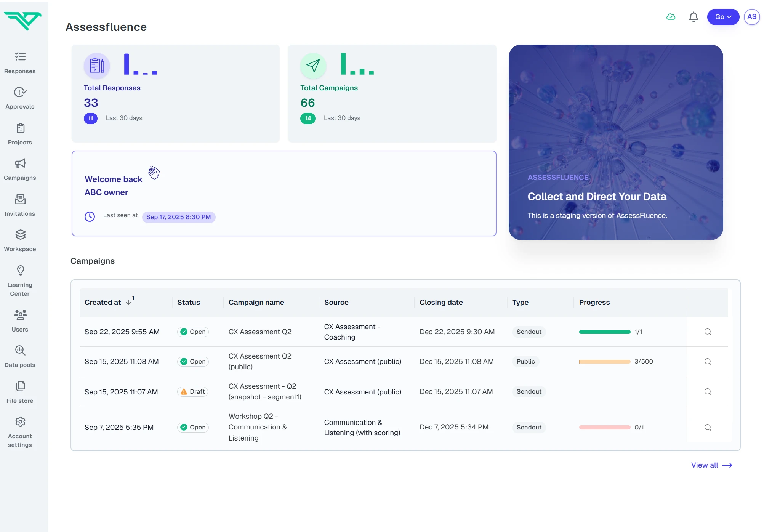Go to the Learning Center

[20, 280]
